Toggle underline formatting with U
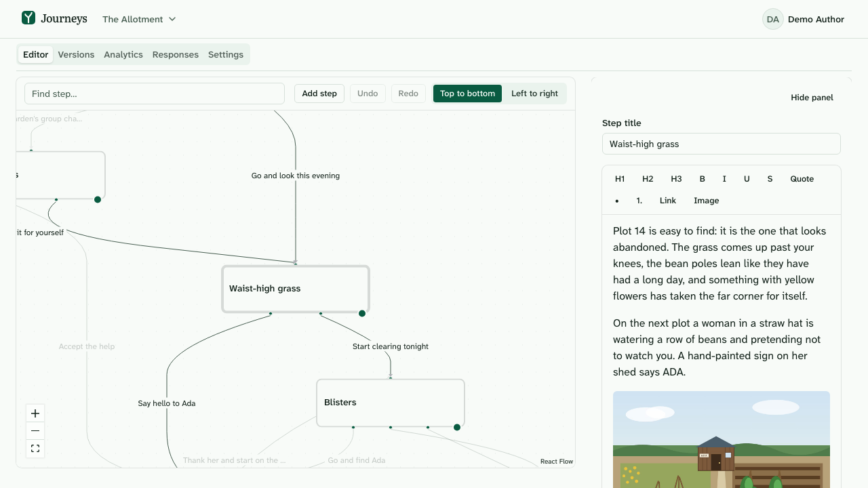The image size is (868, 488). 747,179
